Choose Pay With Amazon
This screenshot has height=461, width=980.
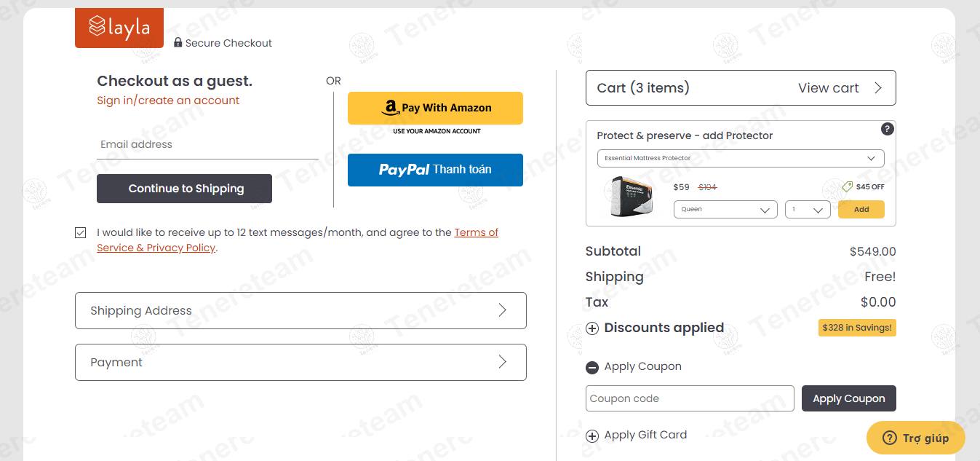pos(435,108)
